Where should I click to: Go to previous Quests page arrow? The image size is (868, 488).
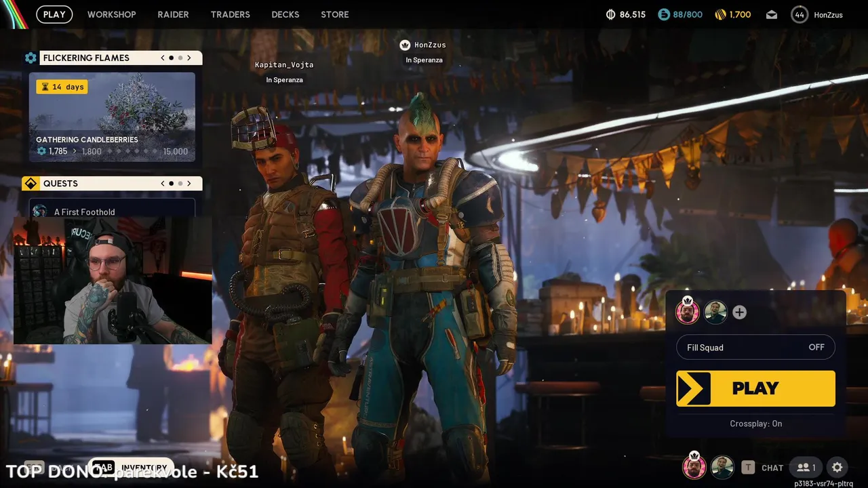click(163, 184)
